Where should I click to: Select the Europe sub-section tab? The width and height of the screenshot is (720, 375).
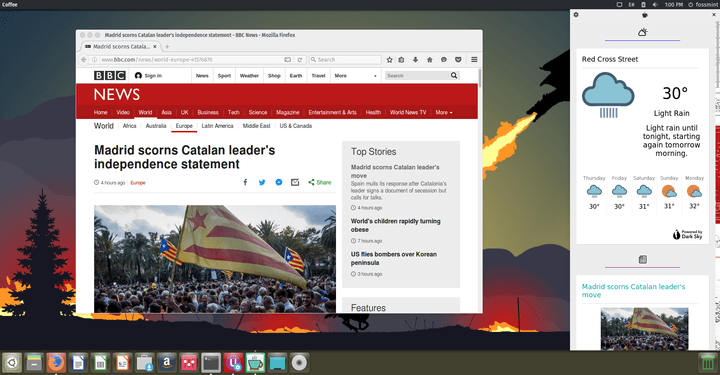[184, 126]
